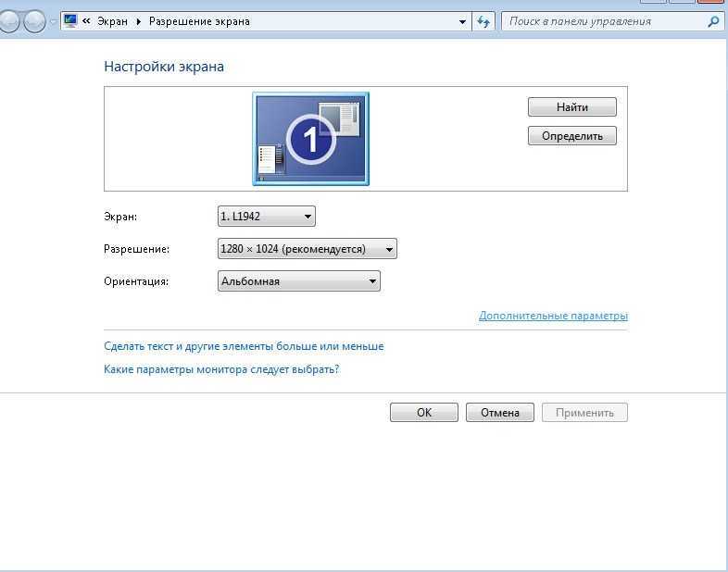The width and height of the screenshot is (728, 572).
Task: Open the Разрешение dropdown 1280 × 1024
Action: pos(307,249)
